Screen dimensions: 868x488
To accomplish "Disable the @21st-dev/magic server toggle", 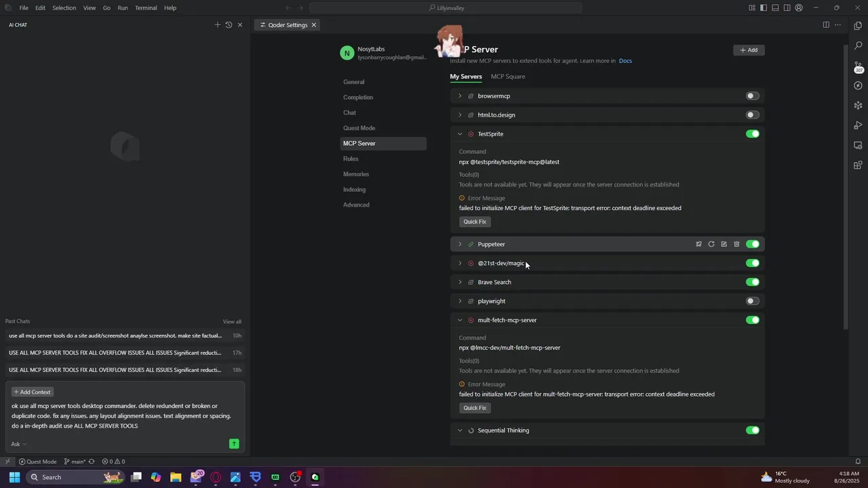I will coord(753,263).
